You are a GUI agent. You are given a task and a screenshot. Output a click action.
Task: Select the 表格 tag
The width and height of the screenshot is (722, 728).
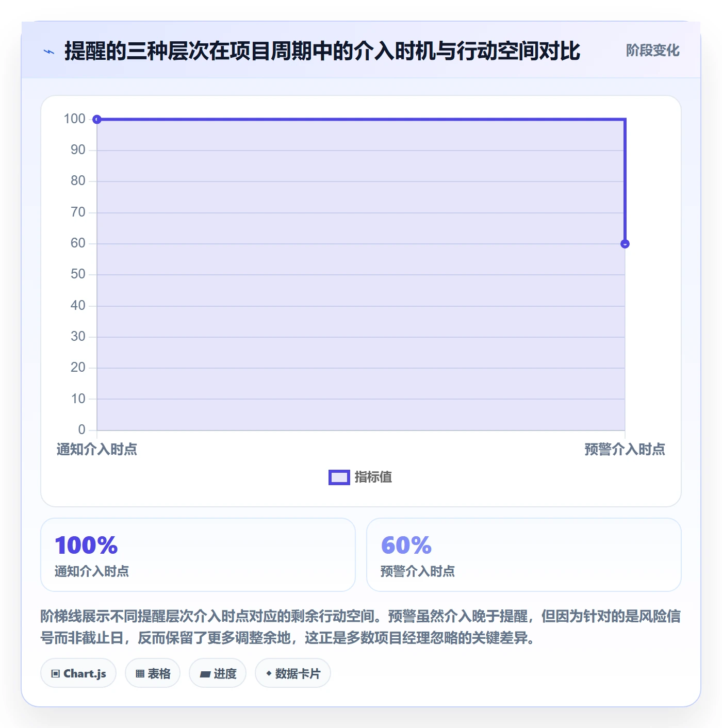pyautogui.click(x=153, y=673)
